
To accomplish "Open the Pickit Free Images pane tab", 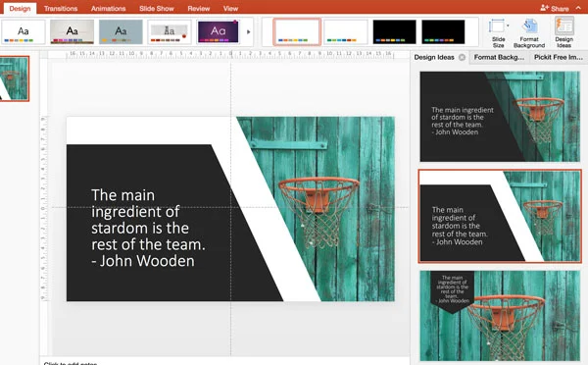I will 559,57.
